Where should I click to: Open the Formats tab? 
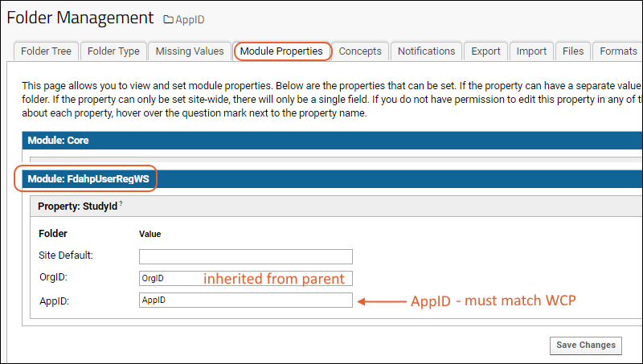617,51
